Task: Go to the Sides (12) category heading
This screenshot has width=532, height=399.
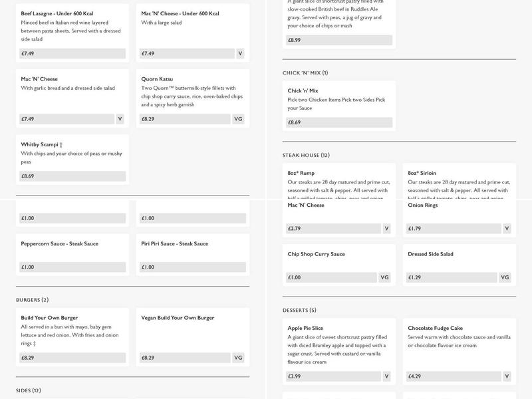Action: [29, 390]
